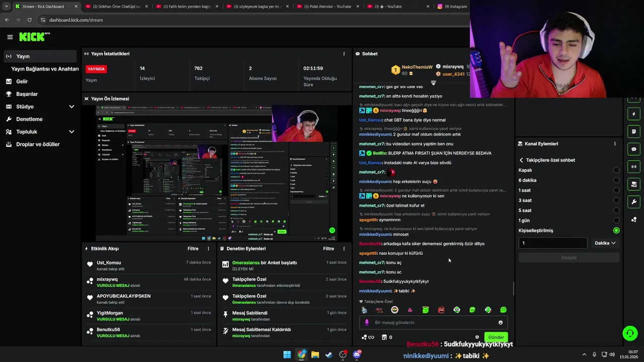
Task: Click the Windows Start button
Action: 287,354
